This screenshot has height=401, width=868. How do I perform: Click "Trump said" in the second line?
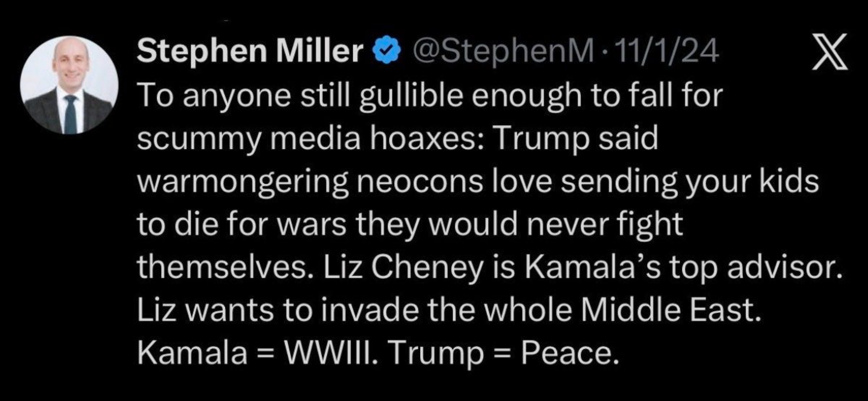click(x=575, y=139)
